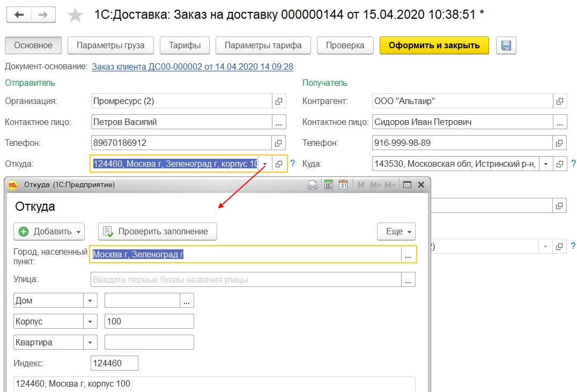Viewport: 577px width, 392px height.
Task: Maximize the Откуда dialog window
Action: [x=407, y=185]
